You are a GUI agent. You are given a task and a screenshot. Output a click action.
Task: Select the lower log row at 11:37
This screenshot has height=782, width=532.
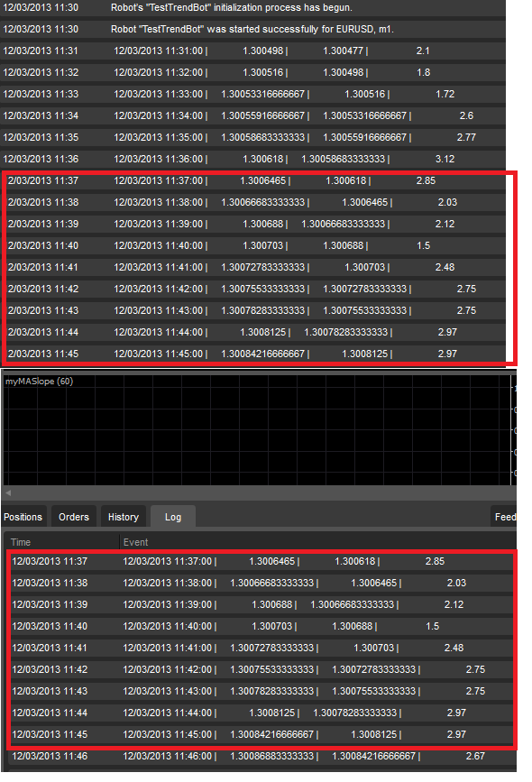(x=261, y=561)
